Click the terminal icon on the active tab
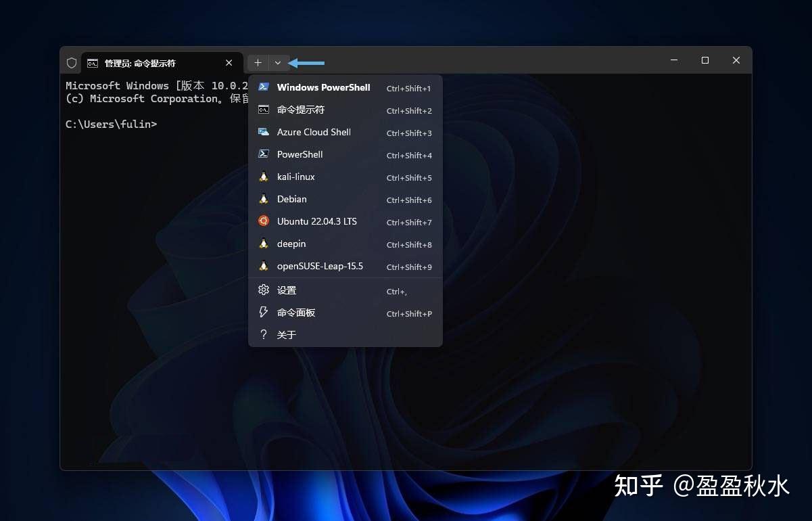812x521 pixels. (92, 62)
